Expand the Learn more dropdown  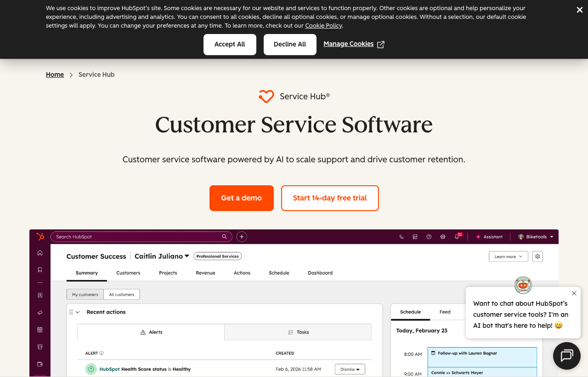pos(509,257)
